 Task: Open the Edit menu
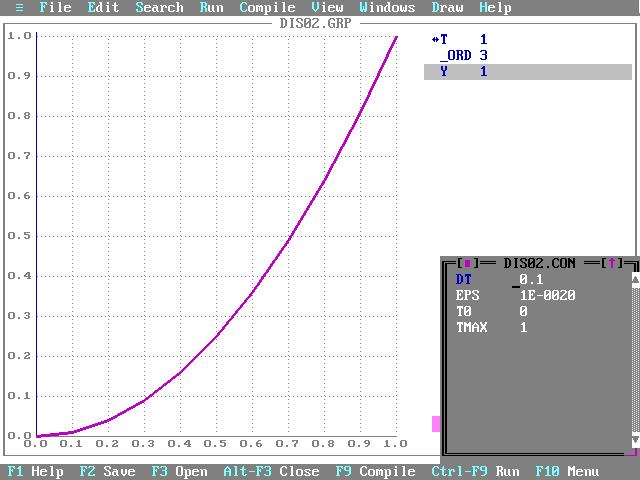click(x=103, y=7)
